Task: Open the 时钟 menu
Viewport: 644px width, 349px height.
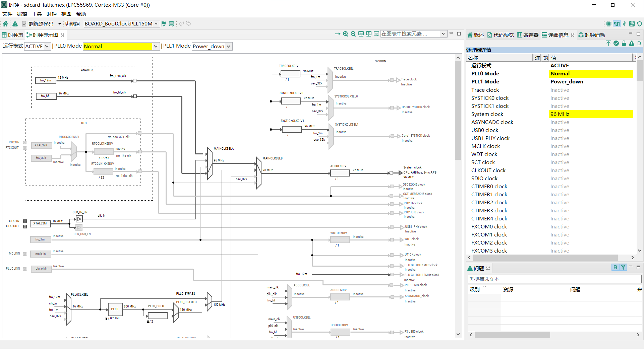Action: click(x=52, y=14)
